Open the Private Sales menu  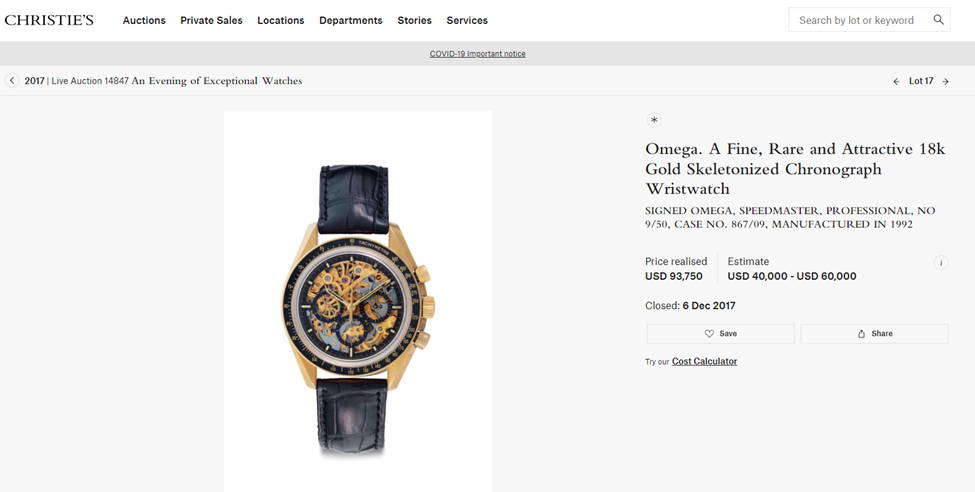[x=211, y=20]
